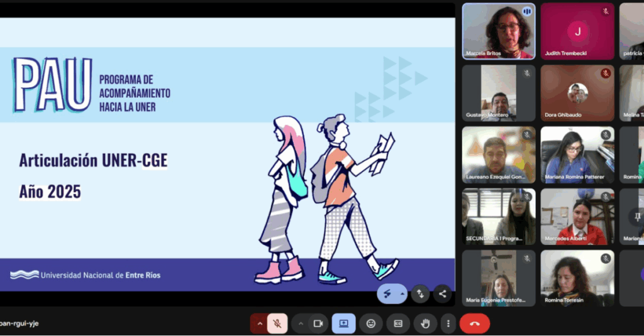Select Mercedes Alberti video tile
Image resolution: width=644 pixels, height=336 pixels.
577,217
